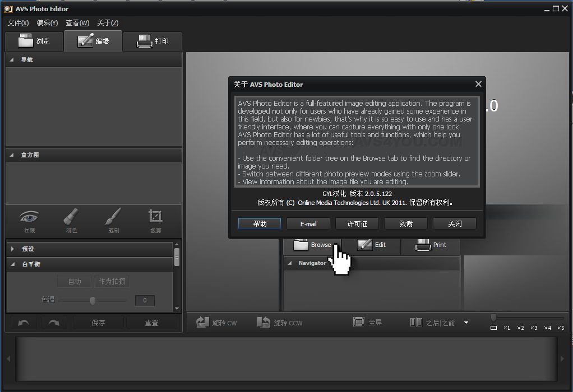Click the 全屏 fullscreen icon
573x392 pixels.
(x=359, y=322)
